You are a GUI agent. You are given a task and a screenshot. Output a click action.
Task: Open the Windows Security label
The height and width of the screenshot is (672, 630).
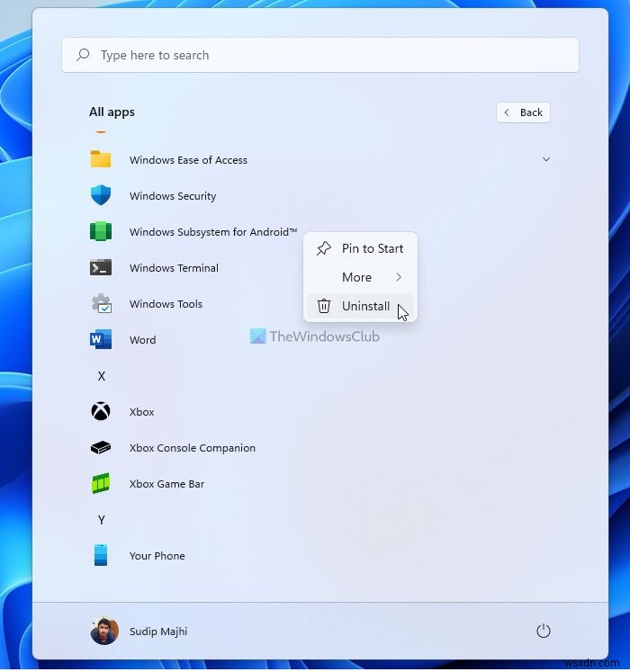click(173, 196)
